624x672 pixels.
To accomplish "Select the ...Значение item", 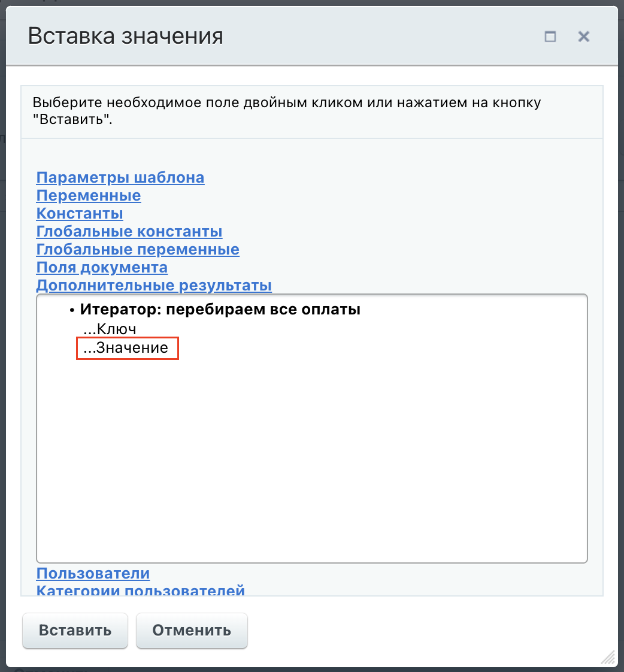I will (126, 347).
